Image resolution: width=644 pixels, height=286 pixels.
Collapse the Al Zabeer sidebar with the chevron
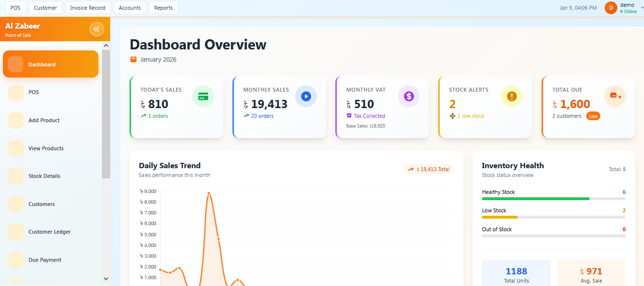point(97,29)
